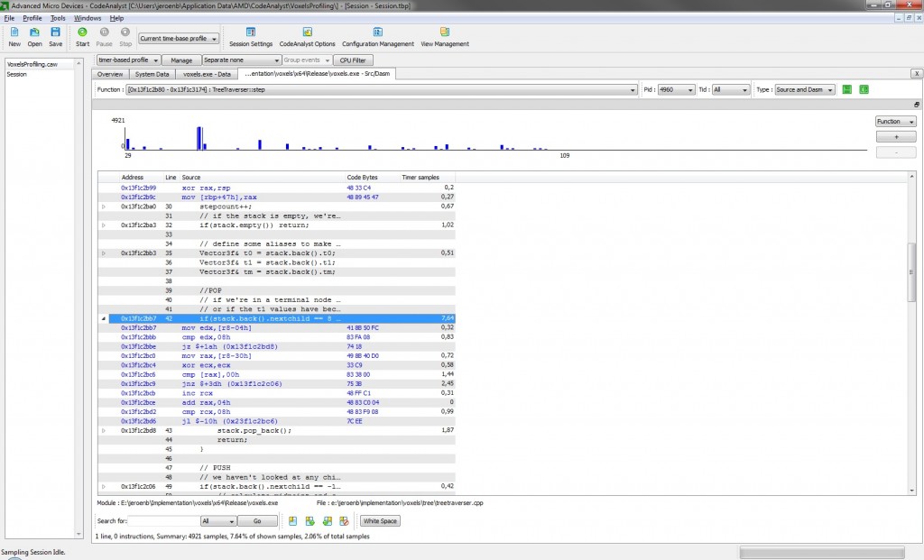This screenshot has height=560, width=924.
Task: Click second green icon beside Type dropdown
Action: 864,89
